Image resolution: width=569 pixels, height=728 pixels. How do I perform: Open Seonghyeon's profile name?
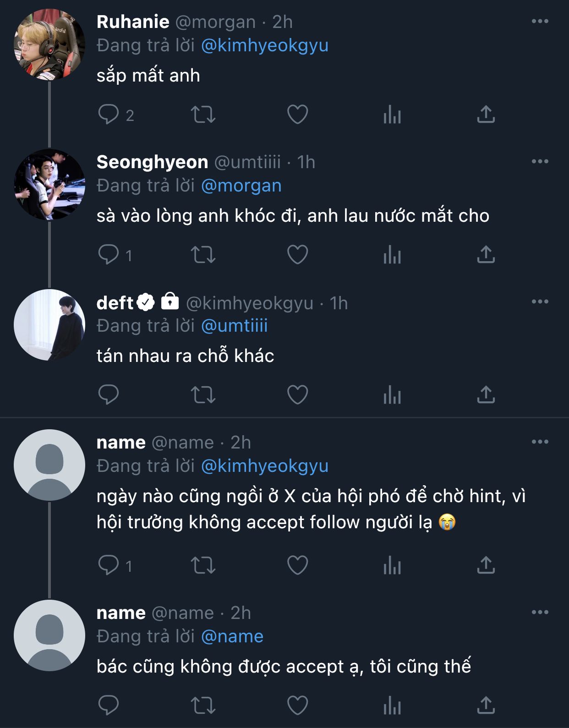point(152,162)
